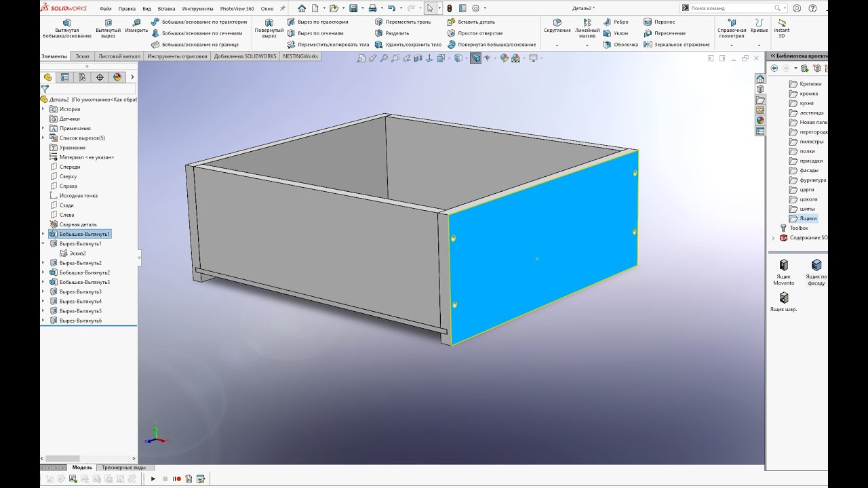868x488 pixels.
Task: Click the record macro button
Action: click(177, 479)
